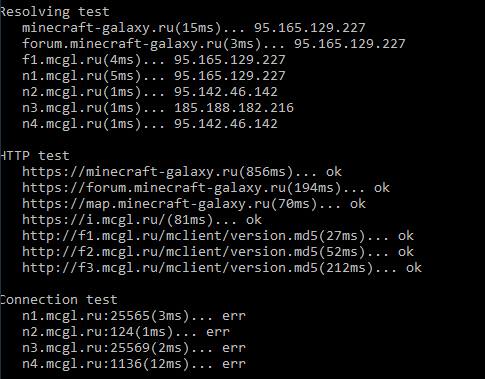The height and width of the screenshot is (379, 485).
Task: Click the n4.mcgl.ru(1ms) resolve line
Action: [150, 124]
